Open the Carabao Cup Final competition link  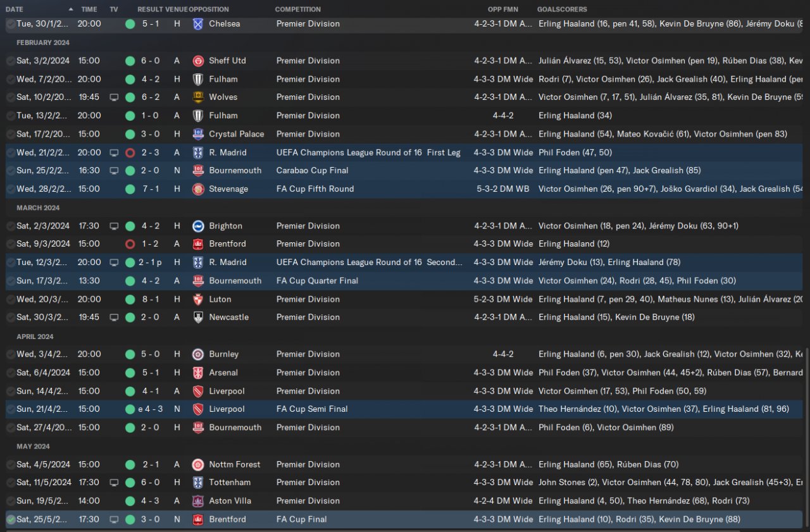(x=313, y=171)
